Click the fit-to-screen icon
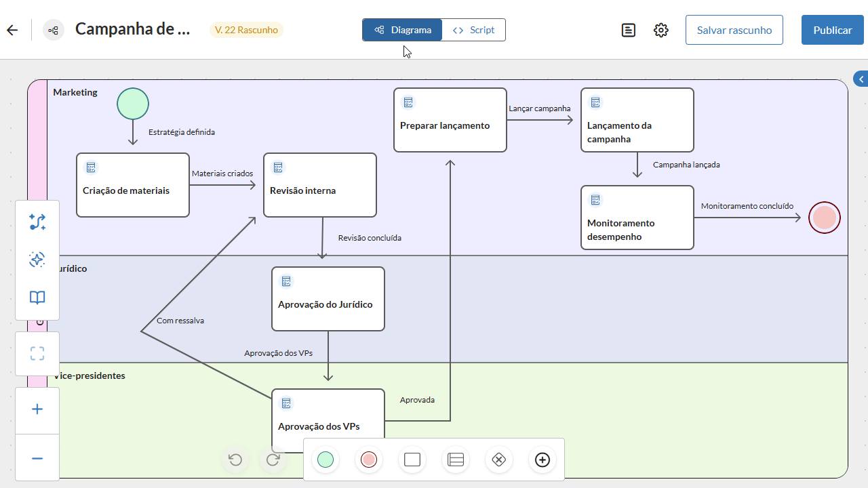Screen dimensions: 868x488 37,353
